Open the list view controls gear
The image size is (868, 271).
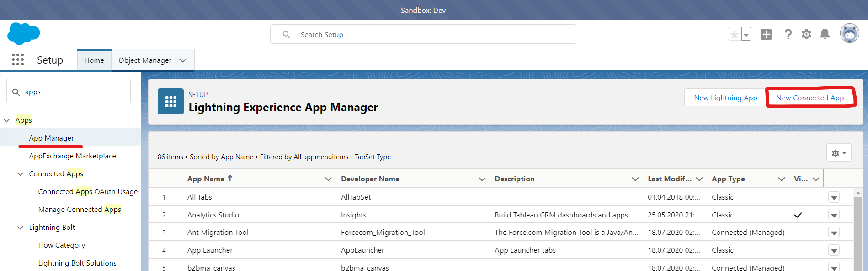click(839, 153)
